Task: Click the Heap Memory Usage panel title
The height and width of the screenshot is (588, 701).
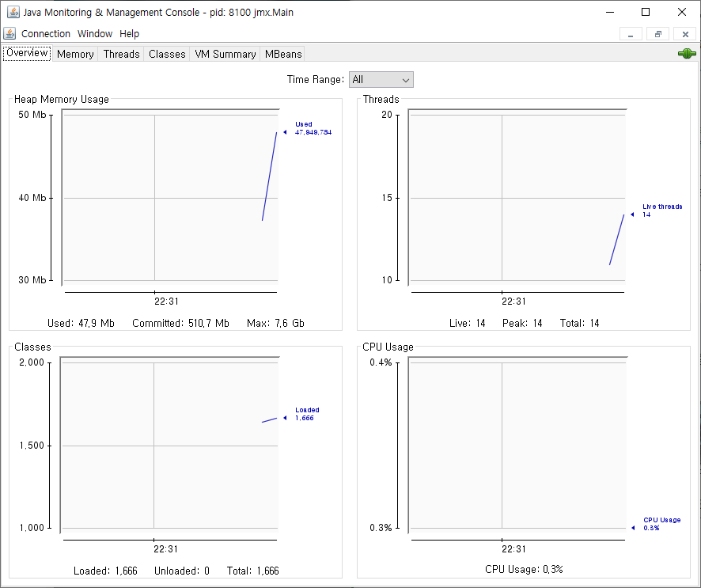Action: click(x=61, y=99)
